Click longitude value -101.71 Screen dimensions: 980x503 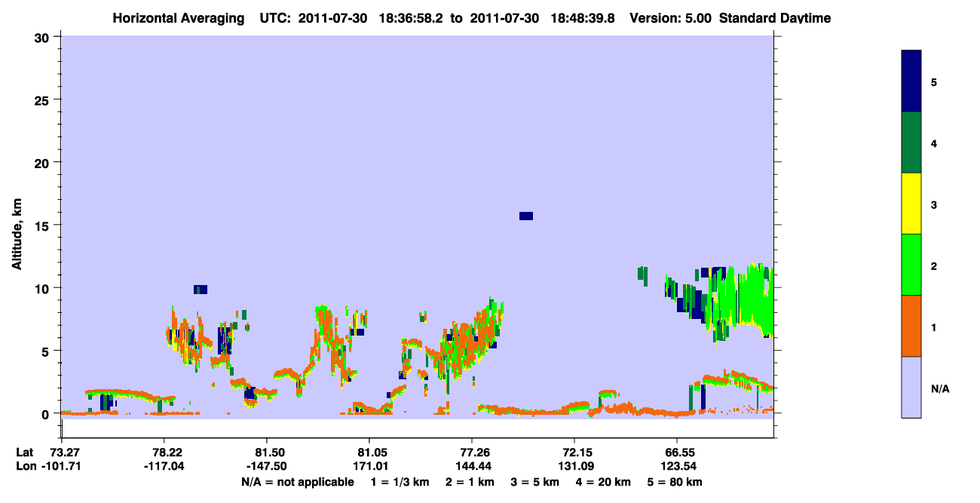pos(61,466)
